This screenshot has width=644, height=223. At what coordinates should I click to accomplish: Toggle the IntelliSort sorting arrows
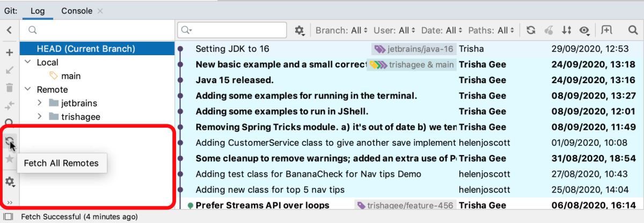tap(566, 31)
